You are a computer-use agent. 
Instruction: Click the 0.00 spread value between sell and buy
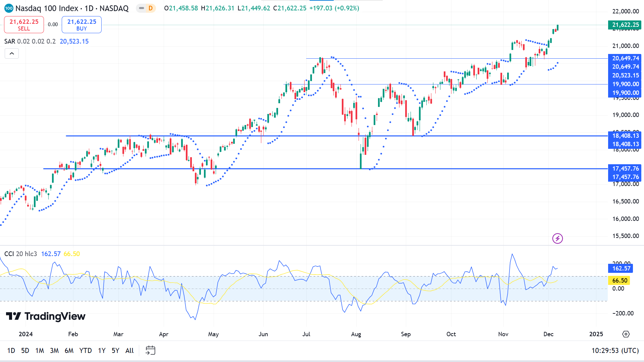click(53, 24)
